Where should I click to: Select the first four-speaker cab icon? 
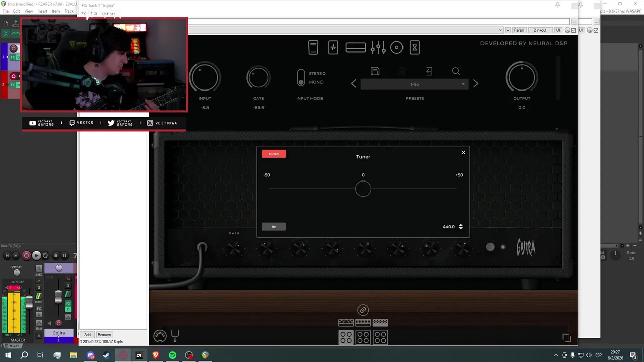pyautogui.click(x=346, y=337)
